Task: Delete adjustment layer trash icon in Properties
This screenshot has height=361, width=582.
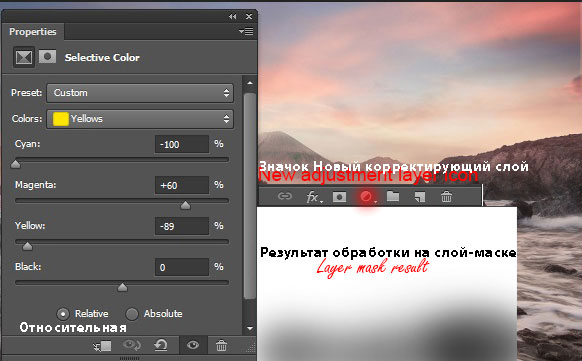Action: [x=222, y=345]
